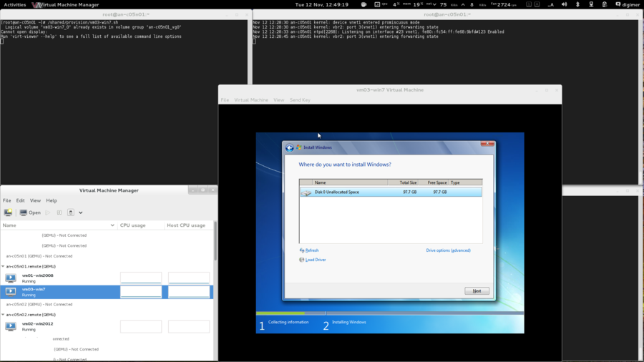Click the fan speed 2724 rpm indicator

[504, 4]
